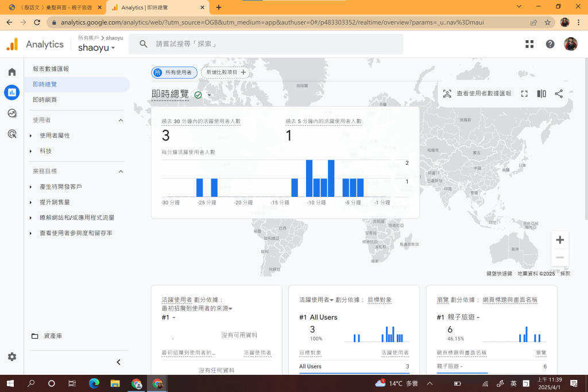This screenshot has height=392, width=588.
Task: Open Google apps grid icon
Action: [529, 44]
